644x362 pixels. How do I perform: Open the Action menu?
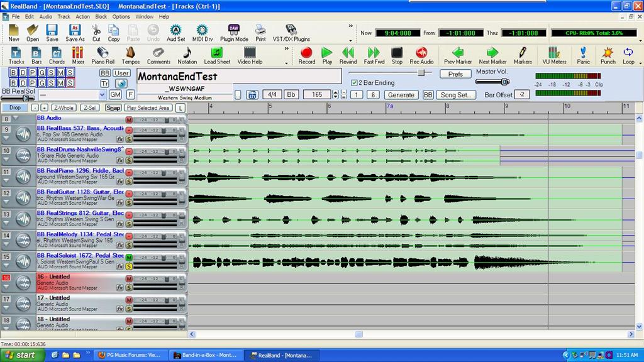click(82, 17)
